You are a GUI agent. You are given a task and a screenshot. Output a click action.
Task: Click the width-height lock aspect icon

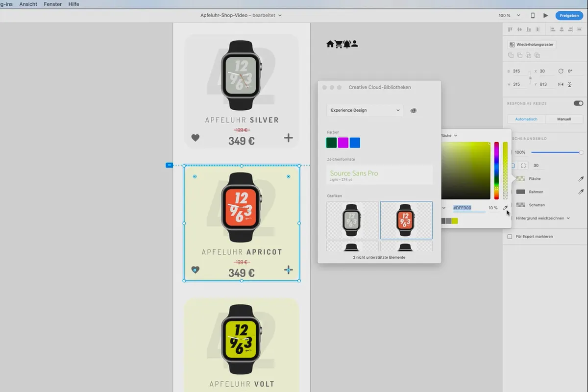tap(530, 78)
